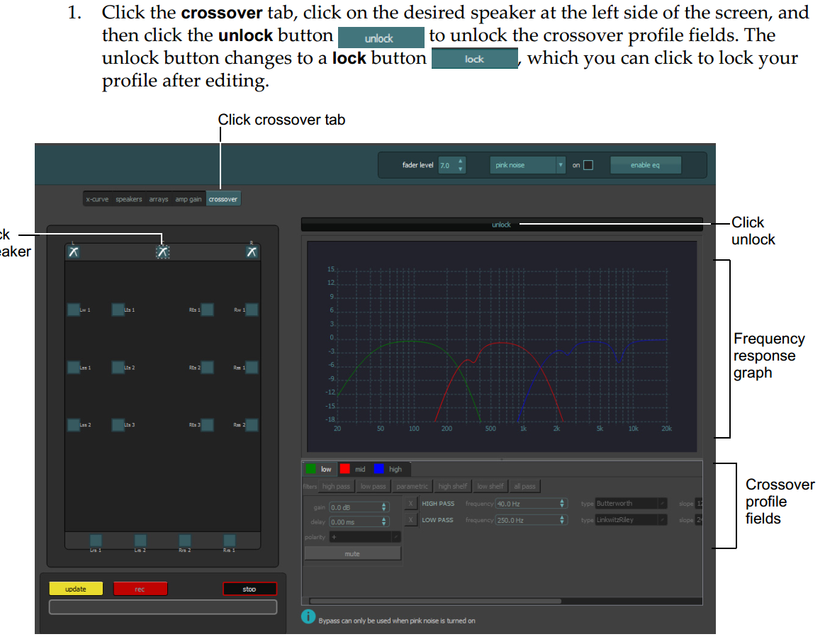Click the green low band color swatch
The width and height of the screenshot is (825, 644).
point(311,469)
